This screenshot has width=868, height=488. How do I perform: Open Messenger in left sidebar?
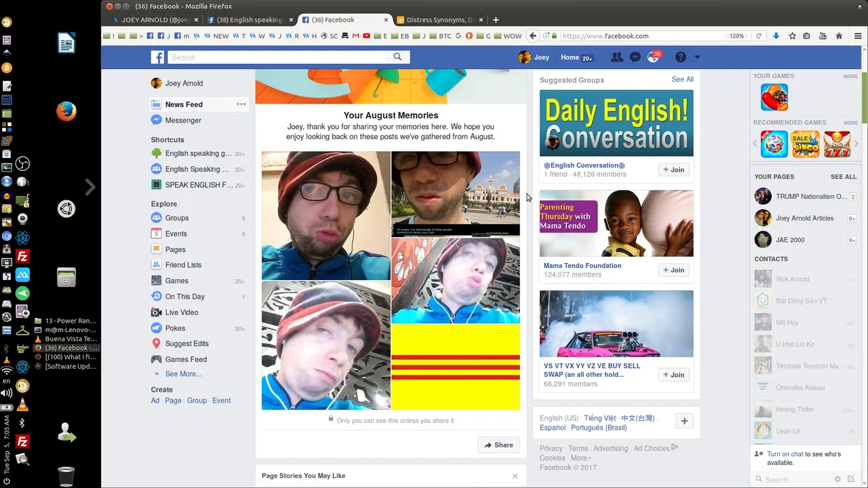[183, 120]
